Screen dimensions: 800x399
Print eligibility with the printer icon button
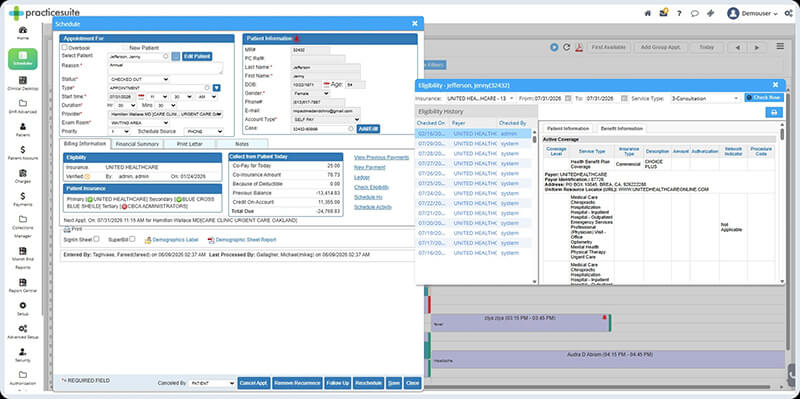pos(774,112)
